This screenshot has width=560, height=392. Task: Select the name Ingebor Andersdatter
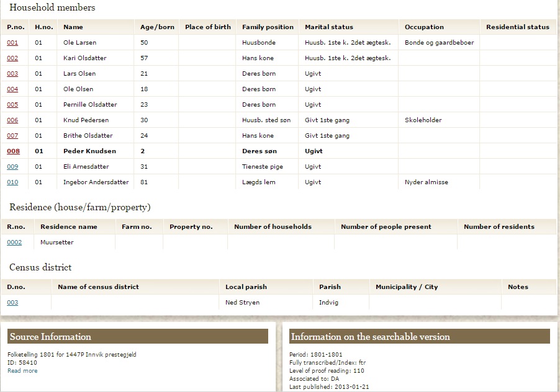coord(96,182)
